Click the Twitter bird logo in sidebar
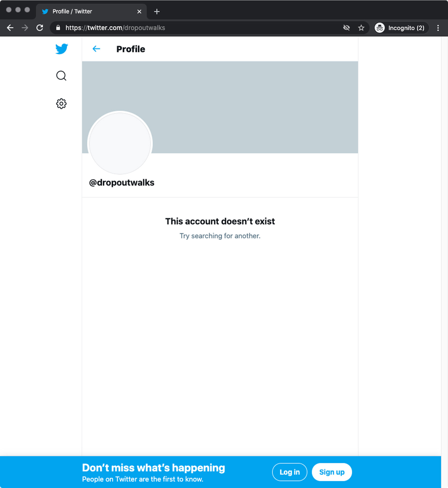Viewport: 448px width, 488px height. [62, 49]
